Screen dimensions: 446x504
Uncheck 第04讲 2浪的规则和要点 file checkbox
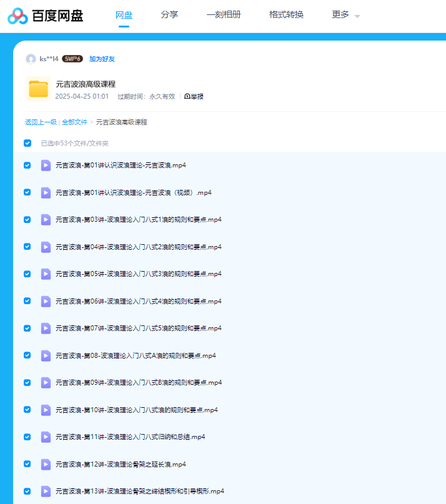(27, 247)
